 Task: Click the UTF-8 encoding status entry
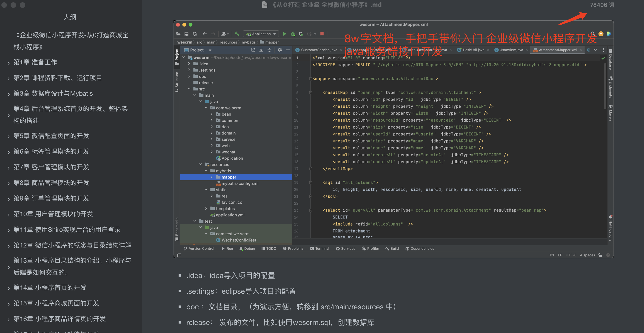coord(571,255)
